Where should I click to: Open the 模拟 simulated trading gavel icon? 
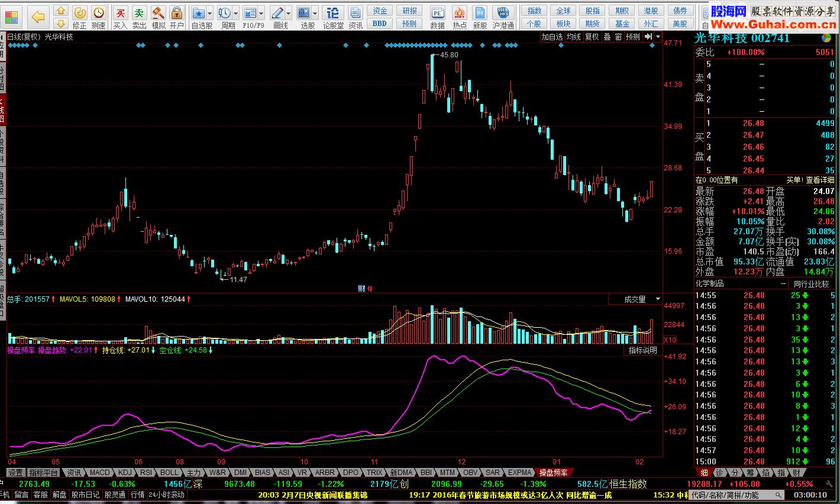point(158,13)
